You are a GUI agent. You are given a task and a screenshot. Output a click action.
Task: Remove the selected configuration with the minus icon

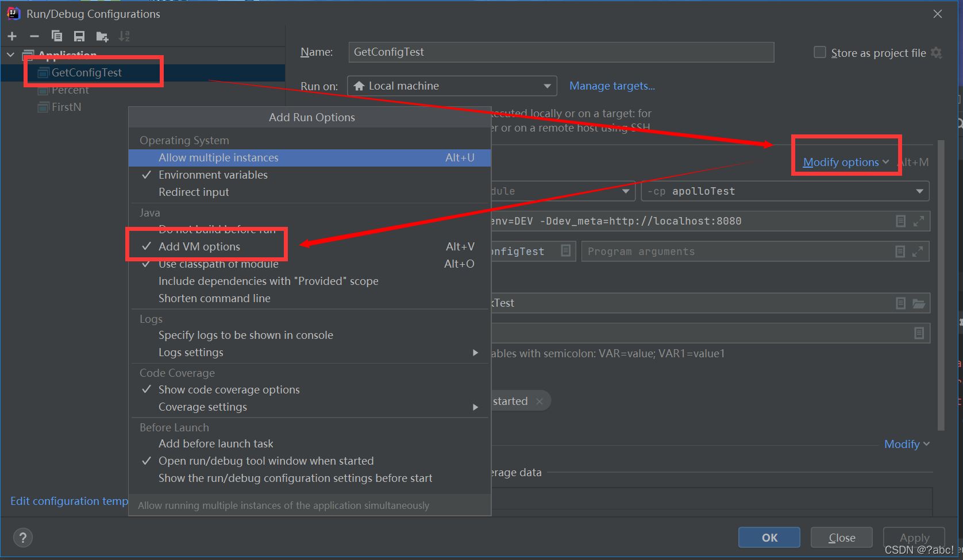(34, 36)
